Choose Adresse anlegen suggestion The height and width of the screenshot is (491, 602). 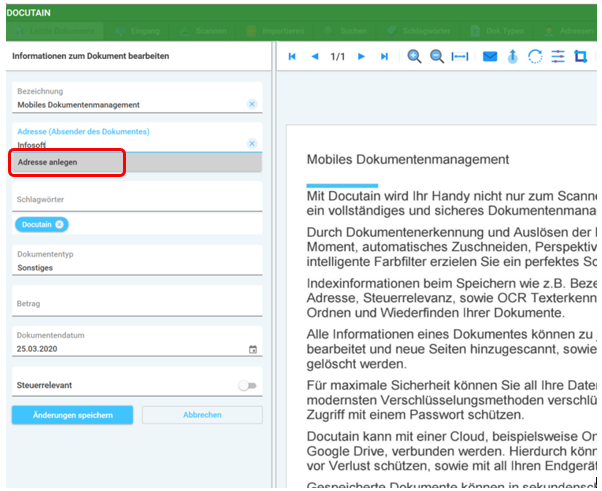(137, 162)
